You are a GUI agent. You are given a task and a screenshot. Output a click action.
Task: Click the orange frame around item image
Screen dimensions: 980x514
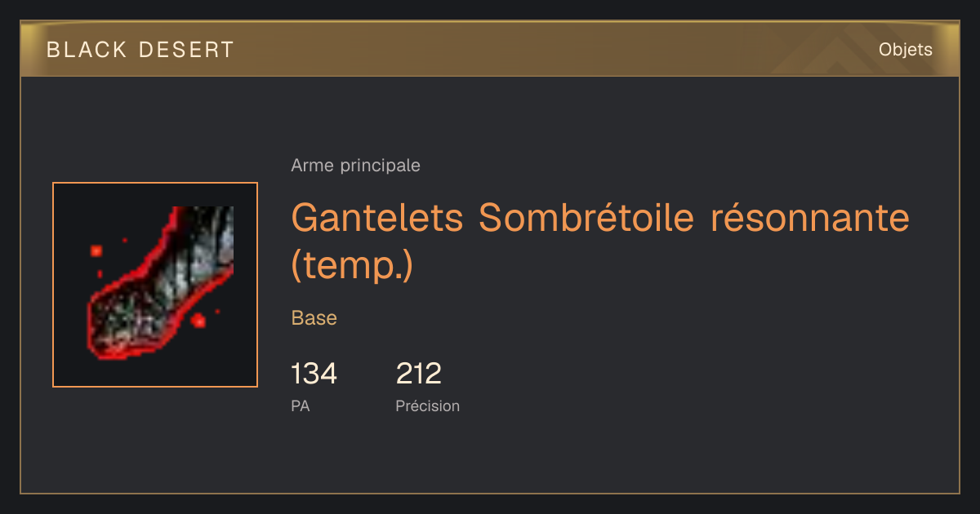coord(155,183)
